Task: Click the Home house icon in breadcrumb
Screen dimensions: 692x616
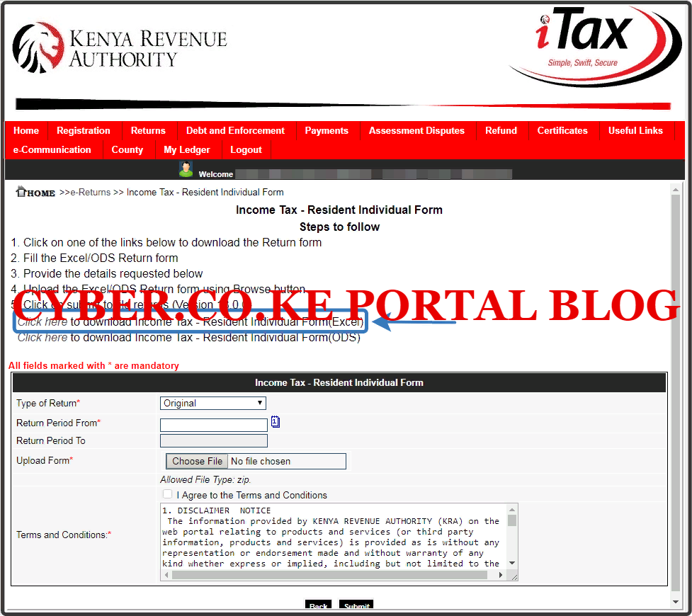Action: click(21, 191)
